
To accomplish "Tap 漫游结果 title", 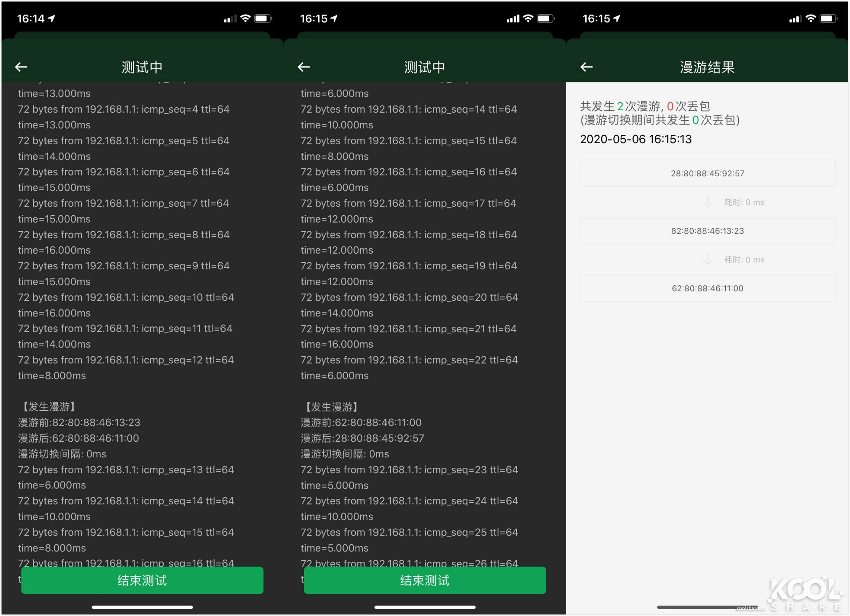I will click(708, 67).
